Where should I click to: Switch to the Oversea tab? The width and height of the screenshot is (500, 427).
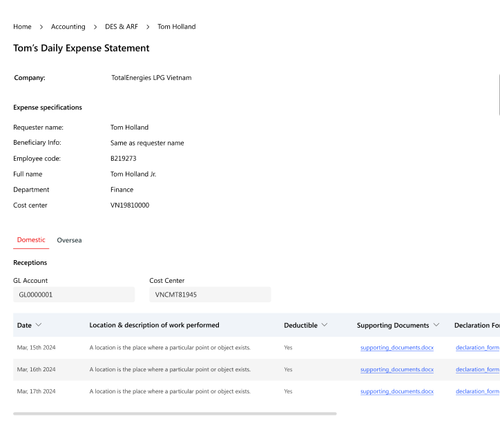tap(69, 240)
